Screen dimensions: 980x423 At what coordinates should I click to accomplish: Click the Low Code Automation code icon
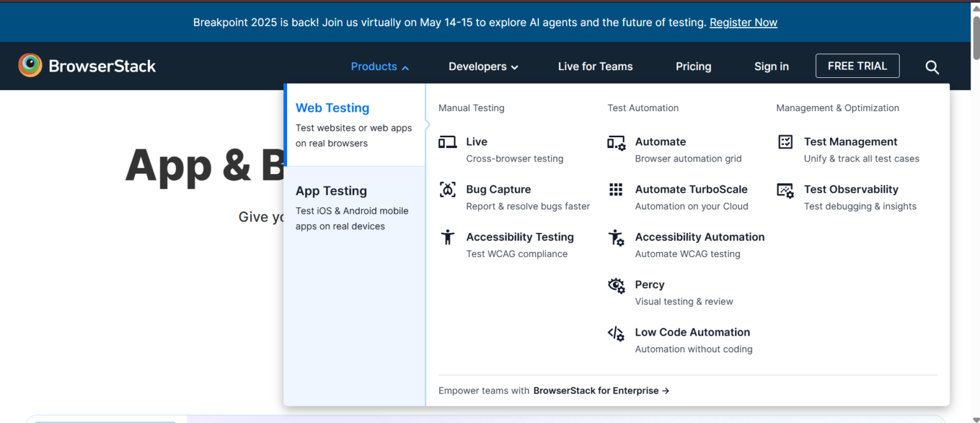point(616,333)
